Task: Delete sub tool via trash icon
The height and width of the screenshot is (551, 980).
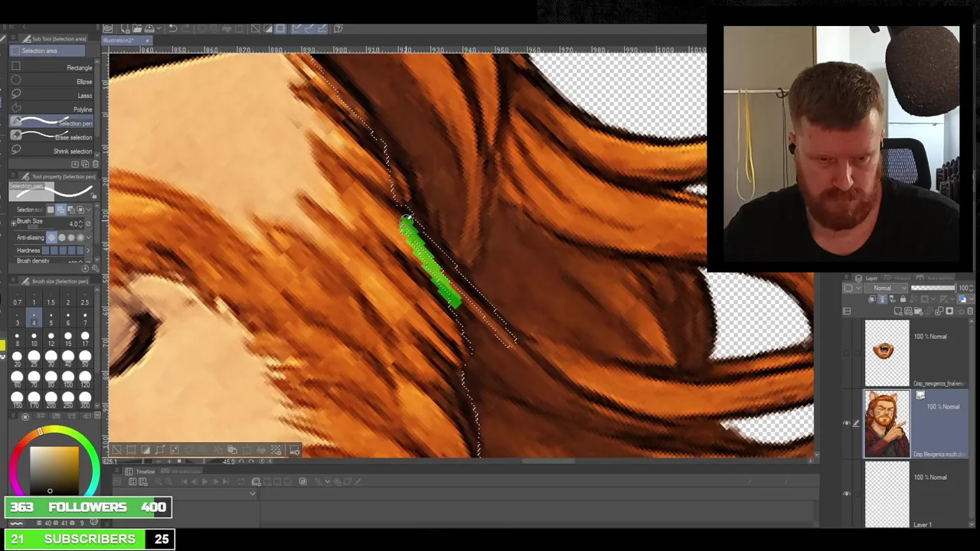Action: [95, 164]
